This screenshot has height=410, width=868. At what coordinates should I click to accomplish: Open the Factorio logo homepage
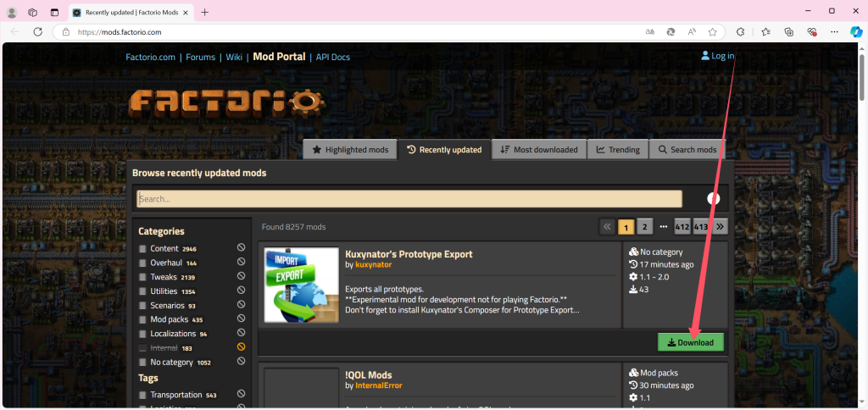pyautogui.click(x=226, y=102)
